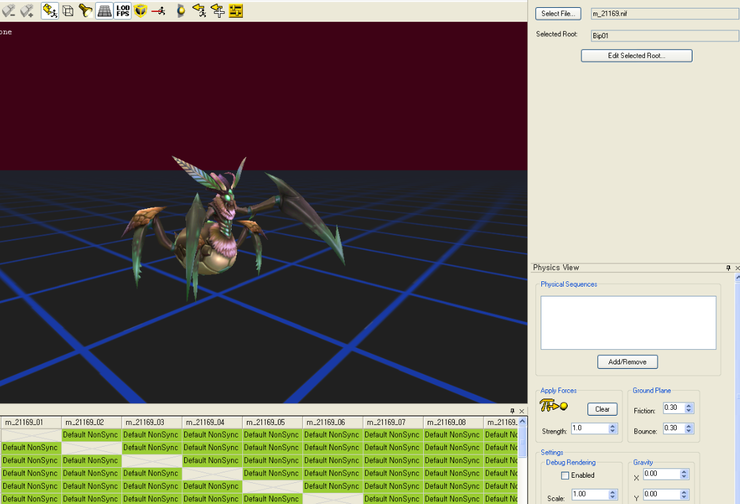Screen dimensions: 740x504
Task: Toggle wireframe cube display icon
Action: click(67, 11)
